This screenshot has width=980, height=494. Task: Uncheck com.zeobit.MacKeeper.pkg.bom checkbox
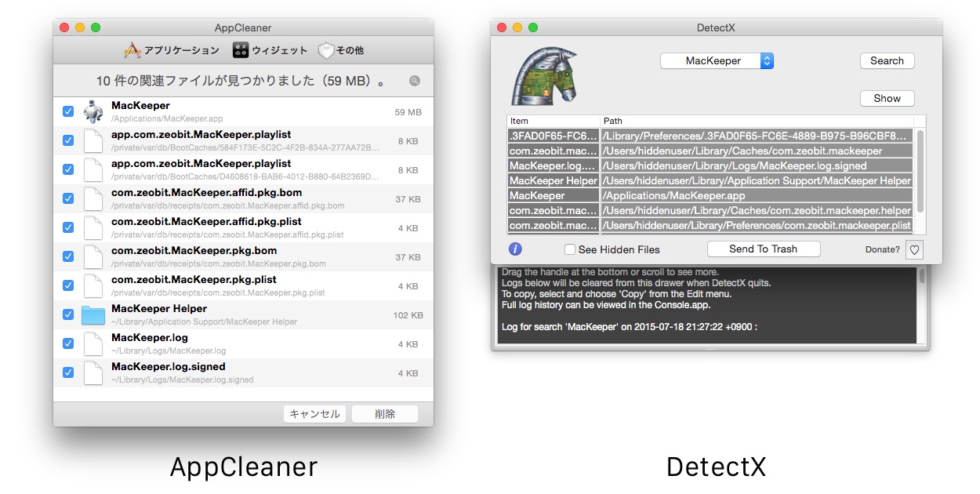coord(68,256)
